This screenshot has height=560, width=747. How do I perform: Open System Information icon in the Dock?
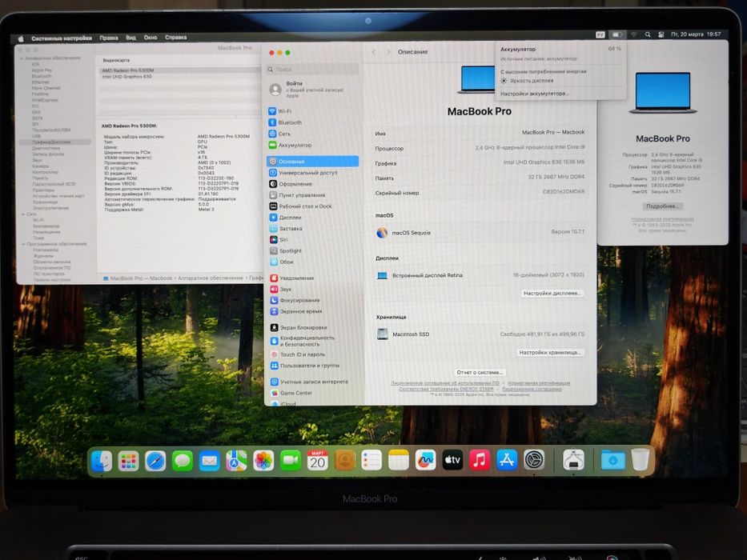pos(573,460)
